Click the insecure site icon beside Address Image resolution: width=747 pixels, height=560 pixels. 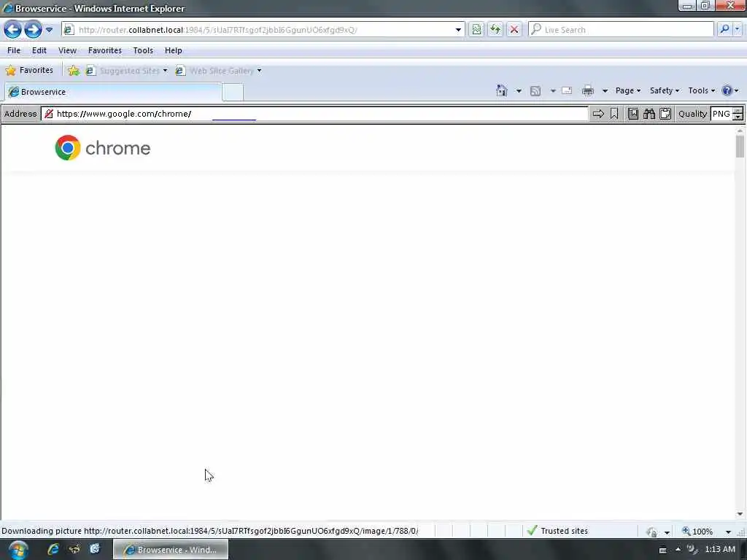pos(49,114)
